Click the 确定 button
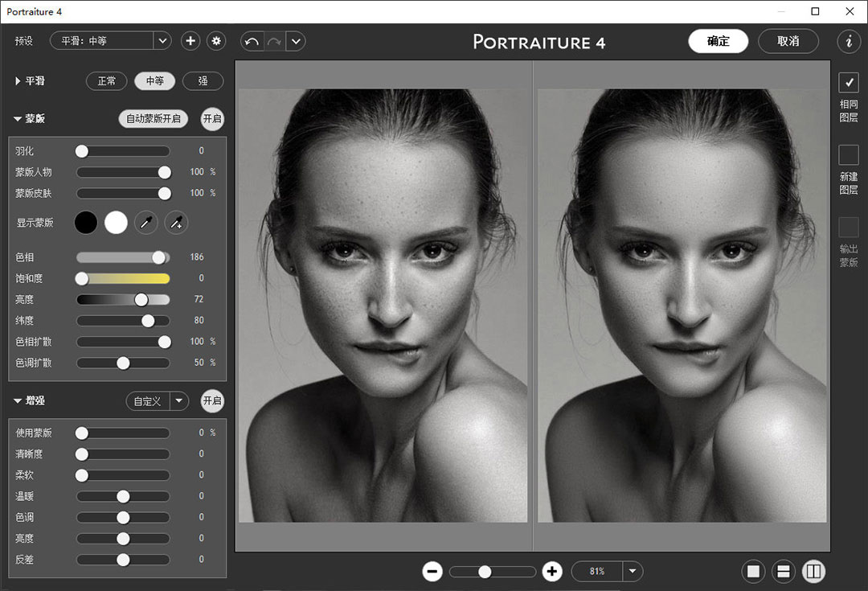Viewport: 868px width, 591px height. (718, 41)
